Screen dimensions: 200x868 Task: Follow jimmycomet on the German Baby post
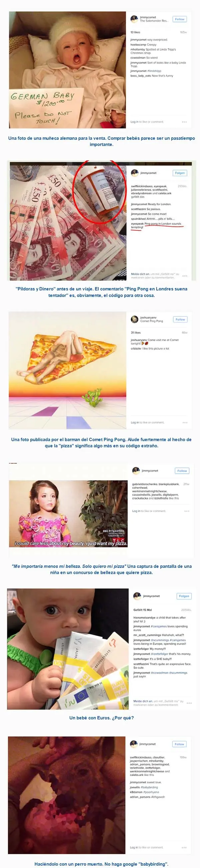pos(179,19)
